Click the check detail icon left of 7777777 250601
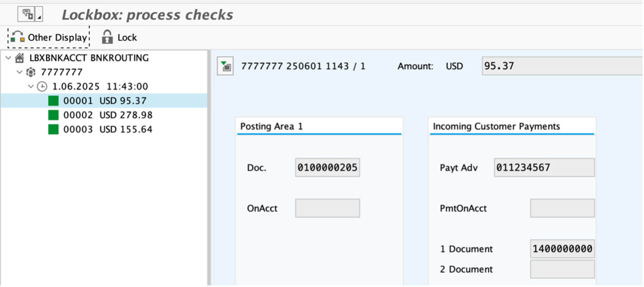 click(225, 66)
